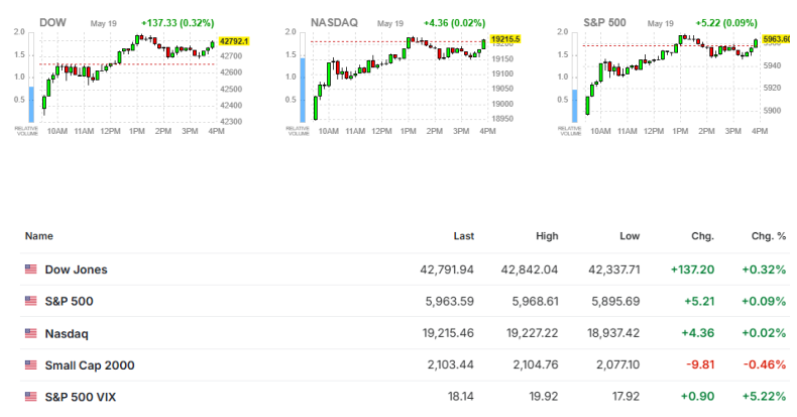
Task: Click the US flag icon beside Small Cap 2000
Action: [x=30, y=365]
